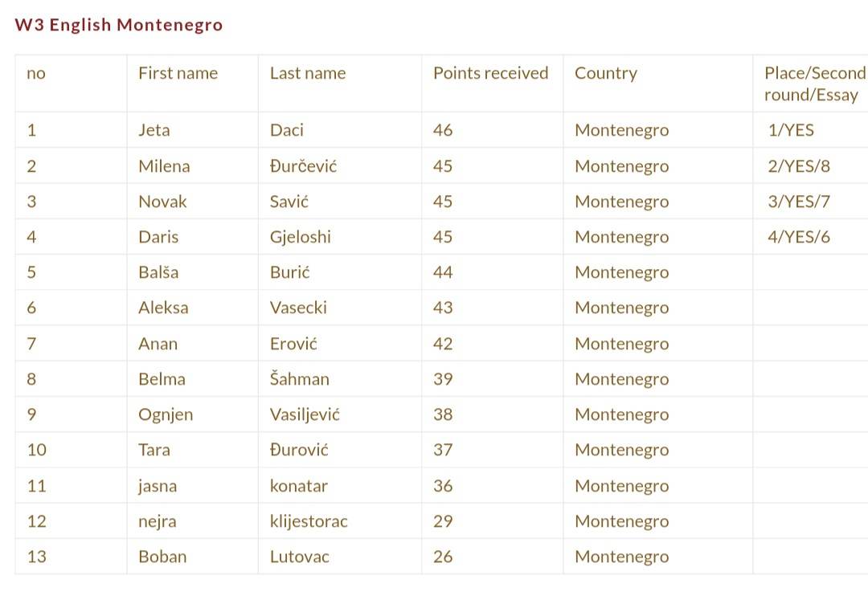Select the First name column header
868x604 pixels.
pos(178,73)
